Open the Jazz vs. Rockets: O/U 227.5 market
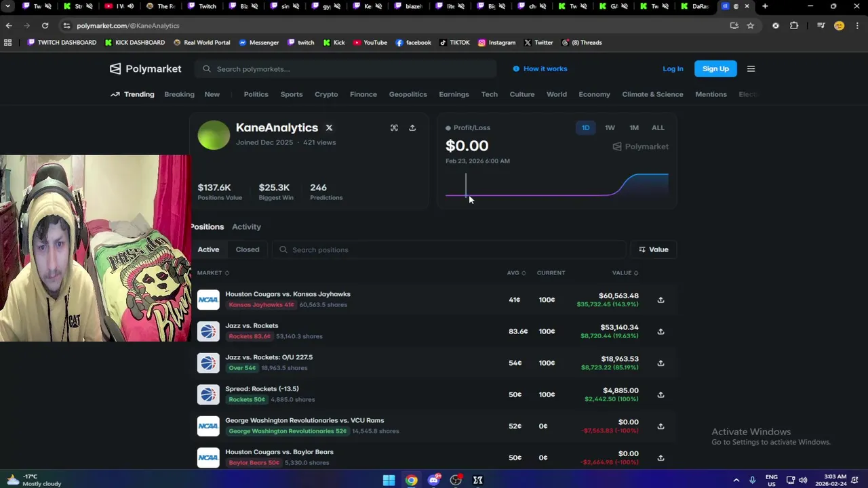 [269, 357]
